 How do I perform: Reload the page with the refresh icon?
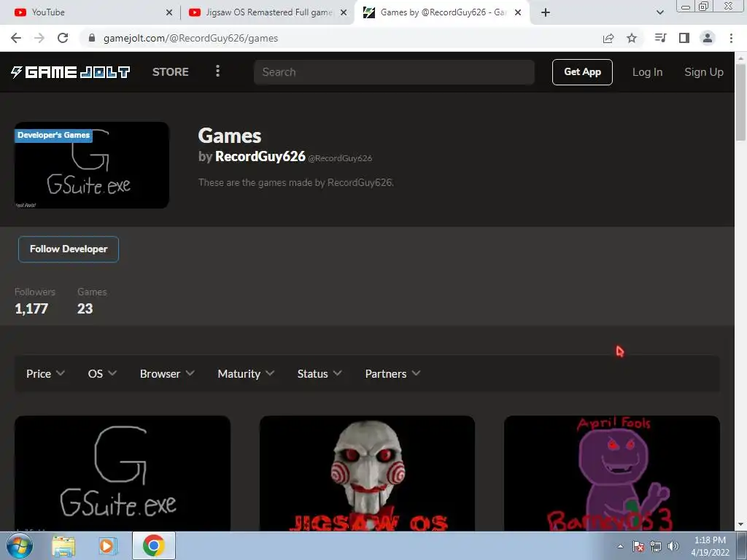[63, 38]
